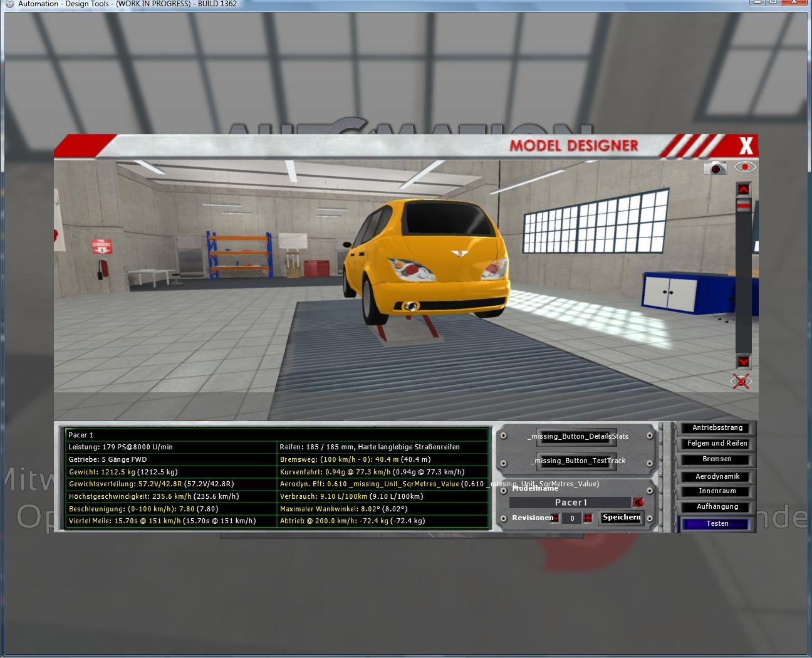Click the Pacer1 model name field
This screenshot has width=812, height=658.
570,503
